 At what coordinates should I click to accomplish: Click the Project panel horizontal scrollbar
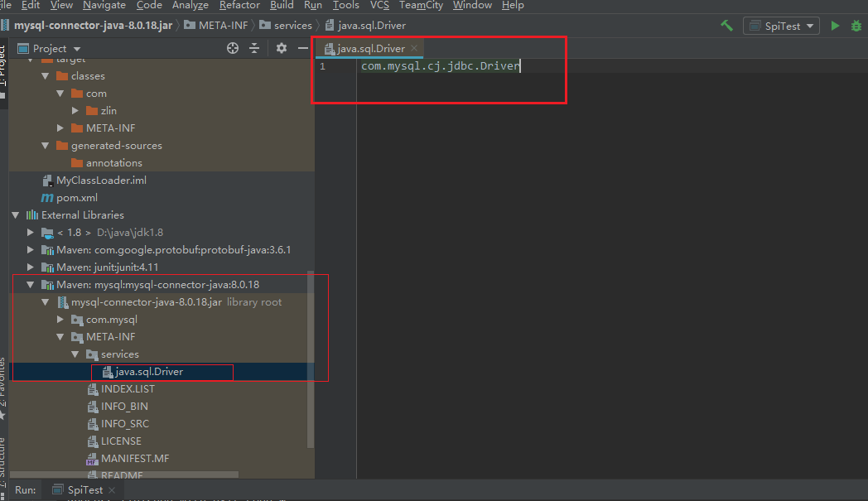pyautogui.click(x=124, y=475)
